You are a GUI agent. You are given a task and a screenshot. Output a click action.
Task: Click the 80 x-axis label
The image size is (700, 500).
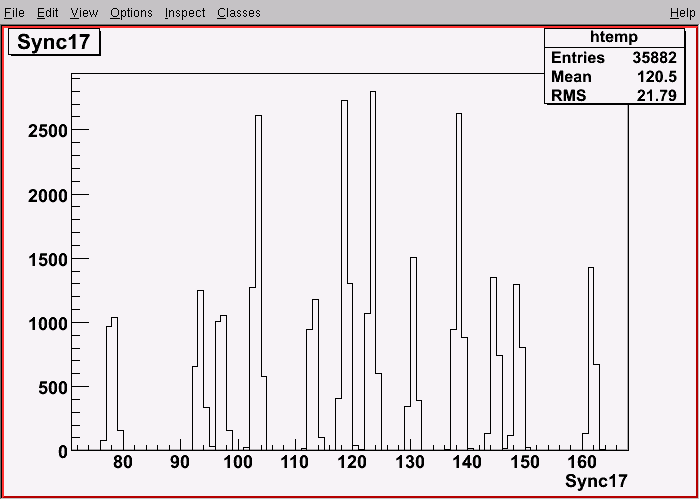tap(123, 462)
